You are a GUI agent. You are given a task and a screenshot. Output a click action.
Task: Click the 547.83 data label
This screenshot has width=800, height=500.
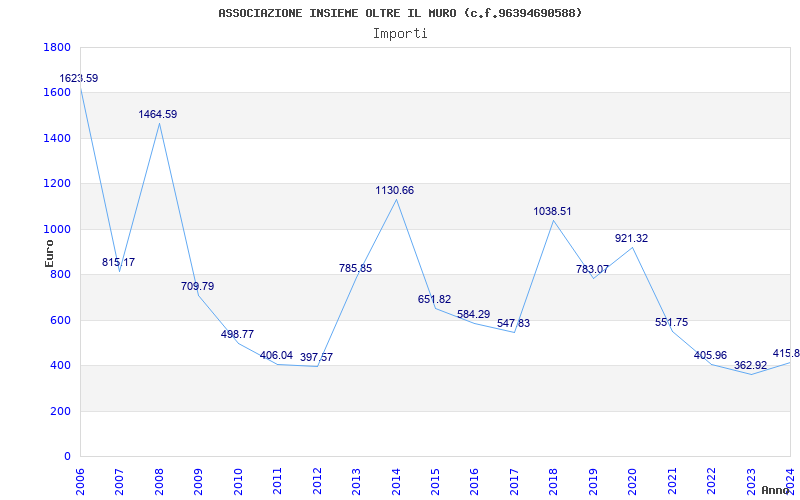click(x=513, y=323)
